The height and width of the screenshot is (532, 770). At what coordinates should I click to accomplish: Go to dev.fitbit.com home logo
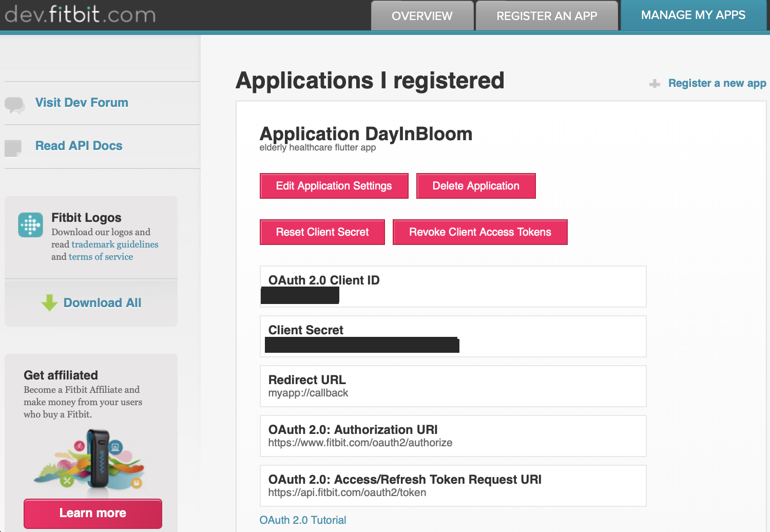(x=80, y=14)
